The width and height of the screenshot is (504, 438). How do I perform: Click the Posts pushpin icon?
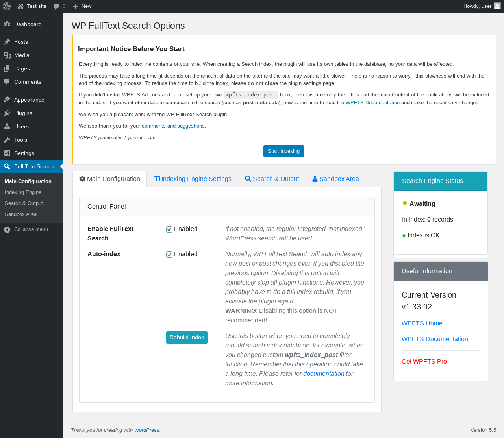pos(7,42)
